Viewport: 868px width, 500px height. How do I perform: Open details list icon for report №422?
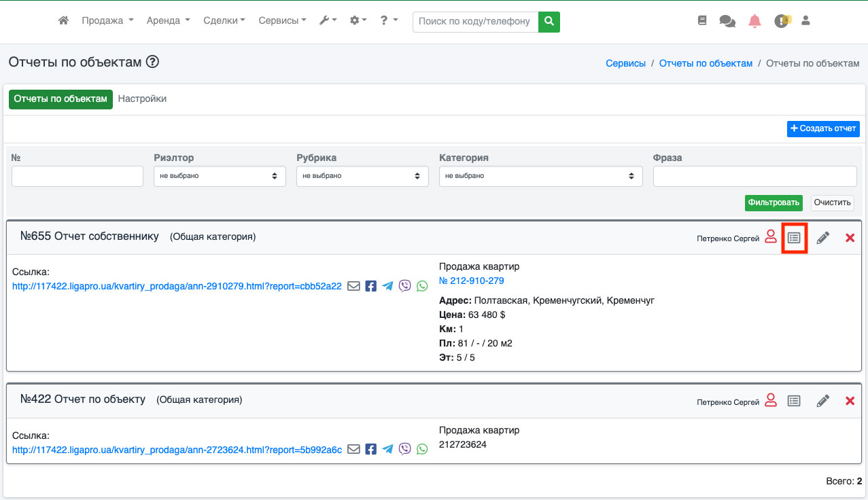[x=793, y=401]
